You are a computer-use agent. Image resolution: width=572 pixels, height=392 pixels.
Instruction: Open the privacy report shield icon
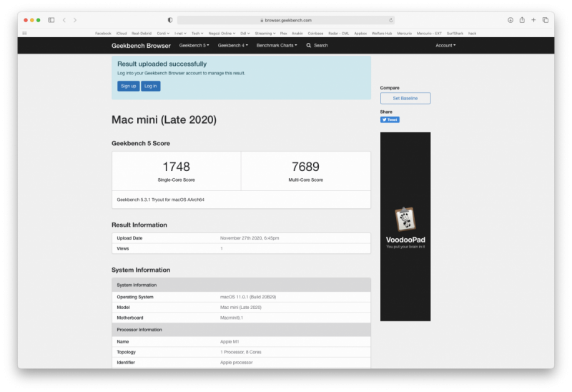[170, 20]
